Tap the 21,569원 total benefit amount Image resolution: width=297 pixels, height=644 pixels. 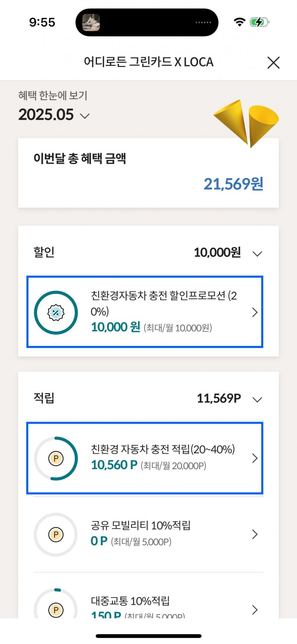(x=233, y=184)
